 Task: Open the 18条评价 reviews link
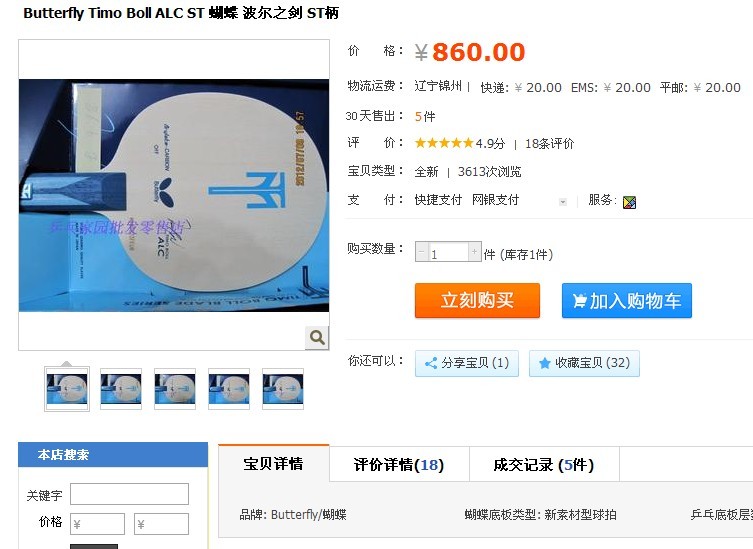549,144
